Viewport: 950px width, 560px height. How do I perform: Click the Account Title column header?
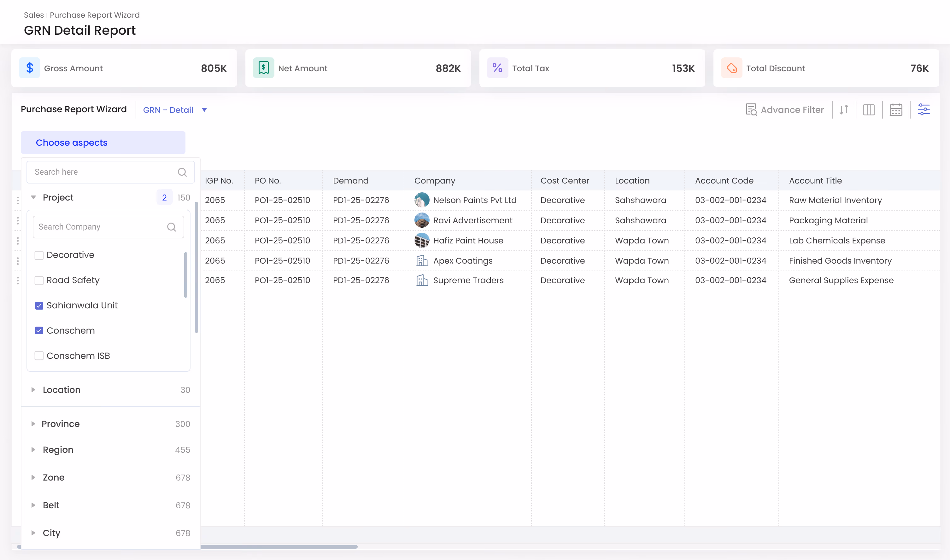pos(815,181)
